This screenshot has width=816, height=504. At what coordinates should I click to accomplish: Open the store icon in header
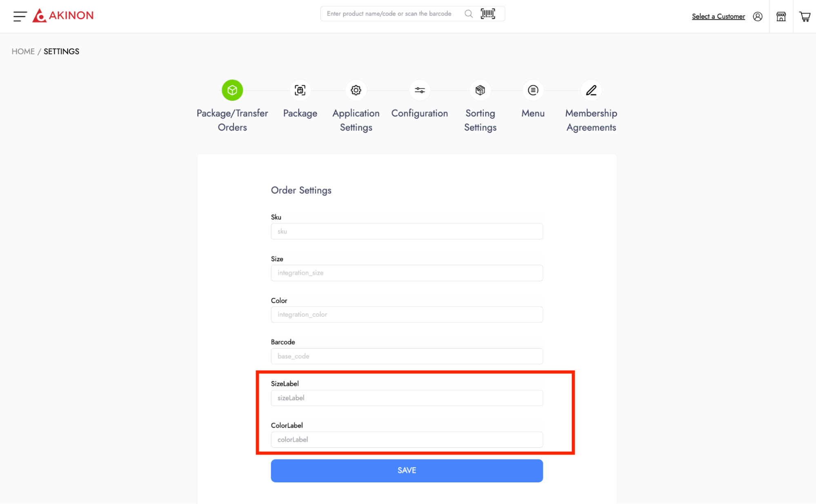coord(781,16)
